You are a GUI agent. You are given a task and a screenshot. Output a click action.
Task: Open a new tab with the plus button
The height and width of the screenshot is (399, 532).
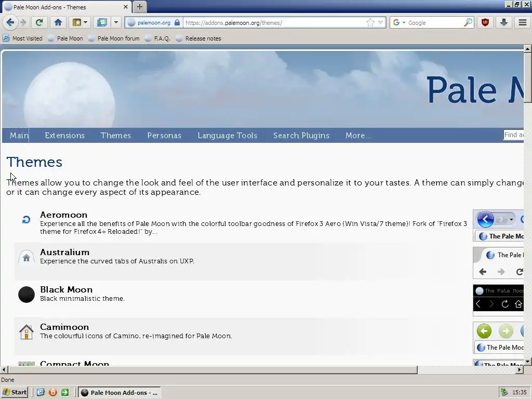click(x=139, y=7)
